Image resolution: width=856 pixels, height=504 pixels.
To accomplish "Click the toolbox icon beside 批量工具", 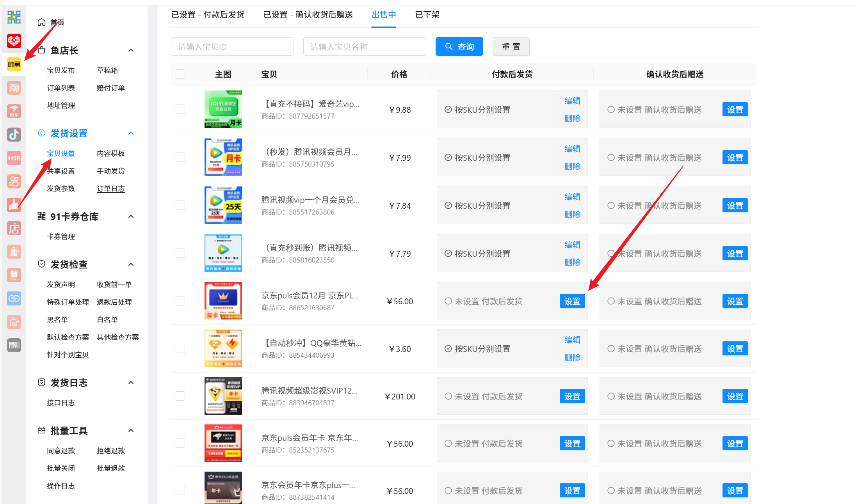I will (x=41, y=430).
